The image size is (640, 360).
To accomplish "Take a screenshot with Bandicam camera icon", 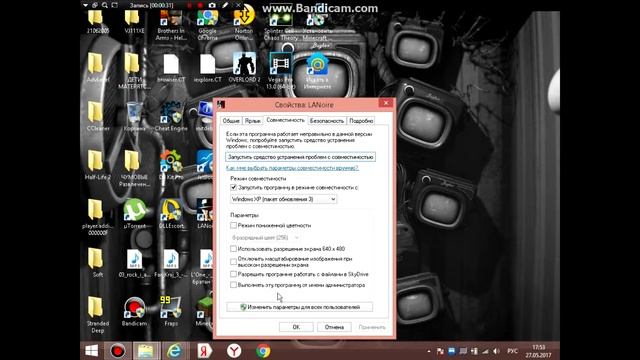I will [x=212, y=5].
